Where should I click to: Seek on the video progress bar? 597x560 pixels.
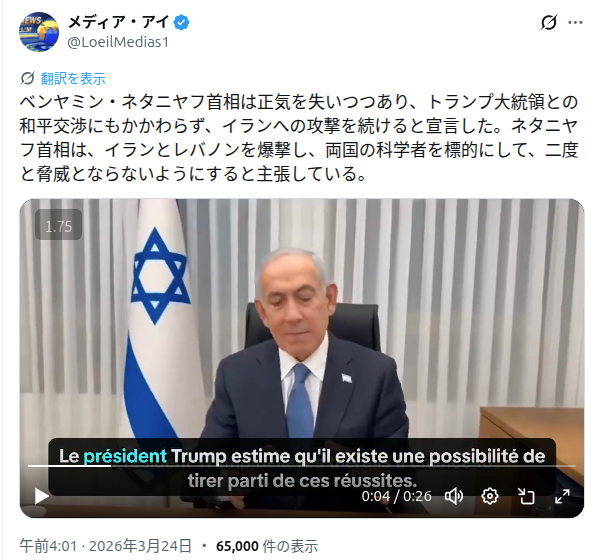click(302, 466)
